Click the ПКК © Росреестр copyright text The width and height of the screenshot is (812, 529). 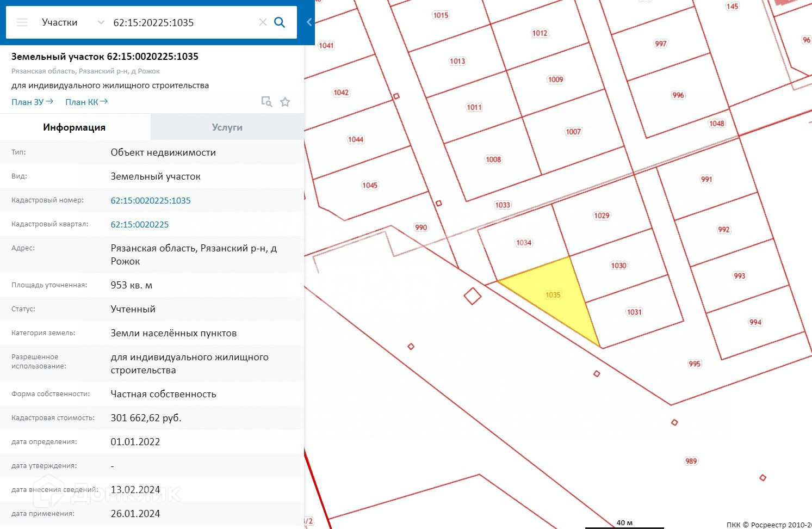point(769,525)
